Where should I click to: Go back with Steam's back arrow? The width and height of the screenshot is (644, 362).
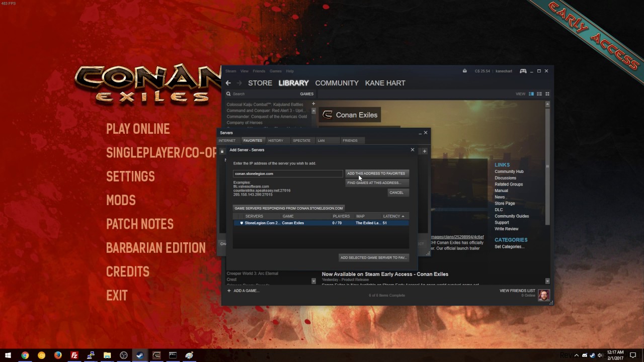click(228, 83)
